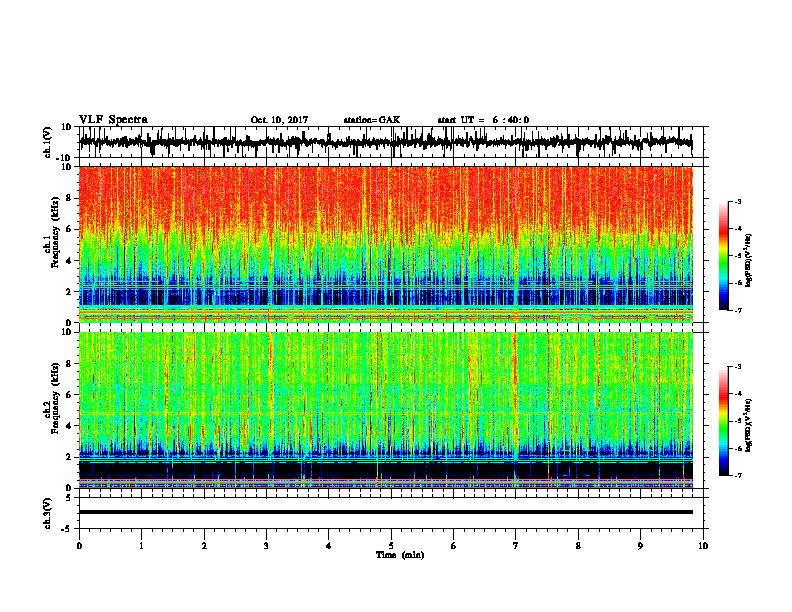792x612 pixels.
Task: Click the color scale bar next to ch.1 spectrogram
Action: coord(723,256)
